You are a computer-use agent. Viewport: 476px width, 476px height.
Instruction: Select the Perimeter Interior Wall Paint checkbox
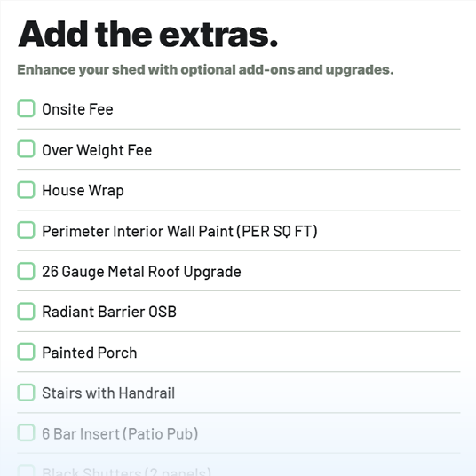26,230
